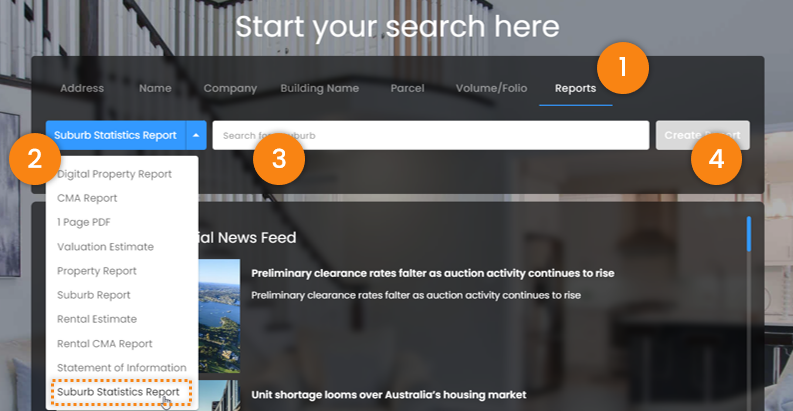Click the Create Report button
793x411 pixels.
pos(702,135)
